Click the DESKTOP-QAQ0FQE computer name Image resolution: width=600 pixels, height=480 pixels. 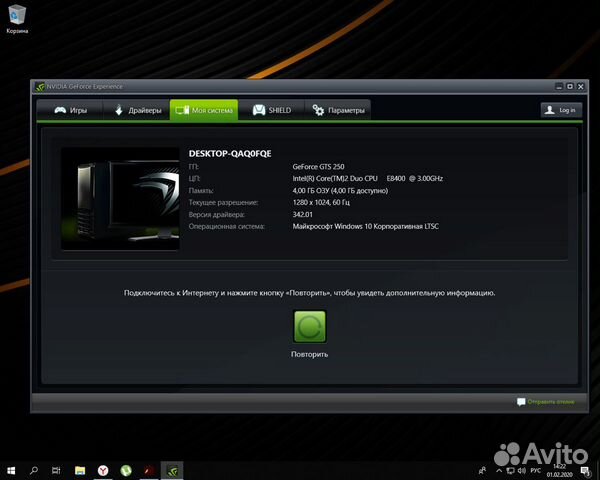pyautogui.click(x=230, y=153)
